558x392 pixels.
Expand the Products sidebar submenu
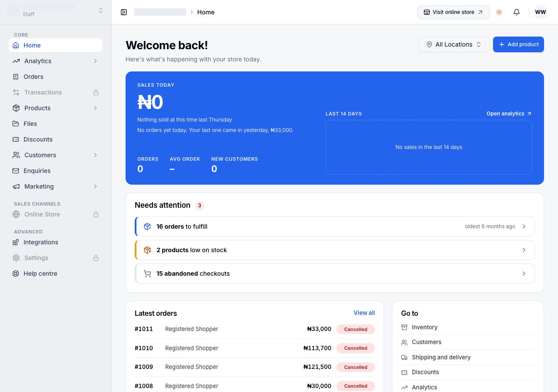coord(95,108)
